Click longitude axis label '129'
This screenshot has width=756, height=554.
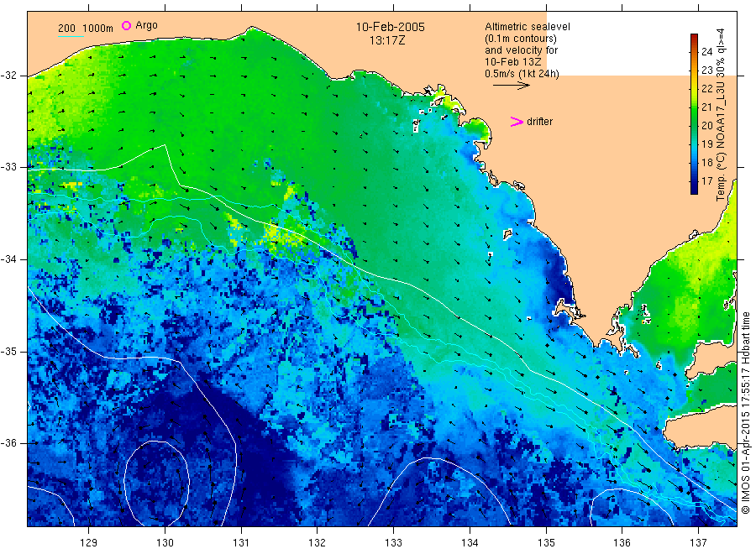tap(89, 543)
